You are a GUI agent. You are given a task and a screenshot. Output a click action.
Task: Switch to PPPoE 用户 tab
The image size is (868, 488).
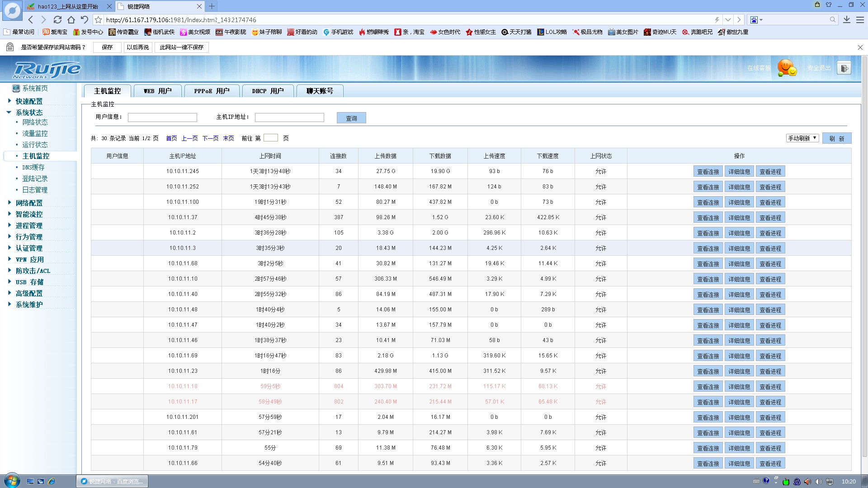pos(212,91)
